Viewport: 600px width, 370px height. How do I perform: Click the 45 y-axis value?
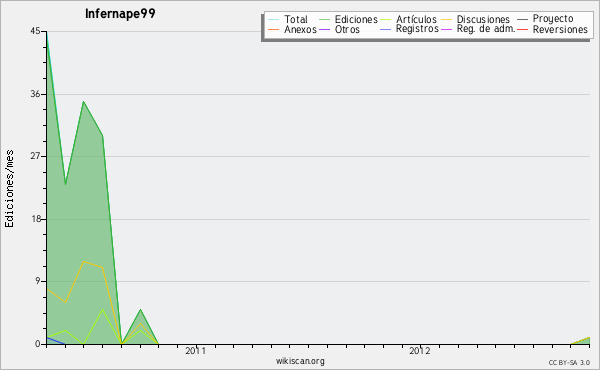pos(35,31)
